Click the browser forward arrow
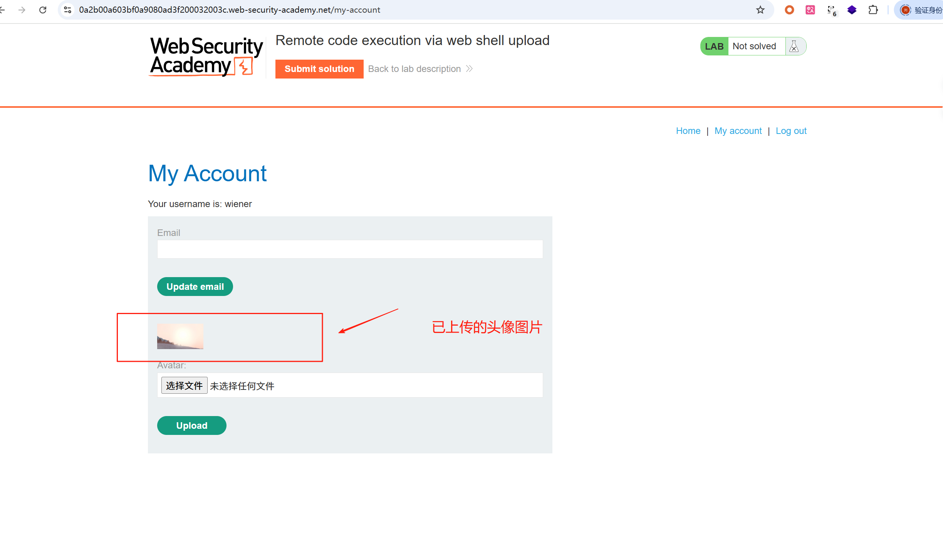This screenshot has height=560, width=943. [22, 10]
